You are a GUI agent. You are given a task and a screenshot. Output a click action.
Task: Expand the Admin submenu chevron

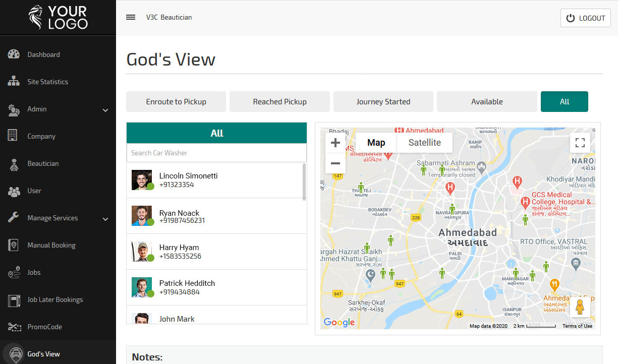pyautogui.click(x=105, y=110)
